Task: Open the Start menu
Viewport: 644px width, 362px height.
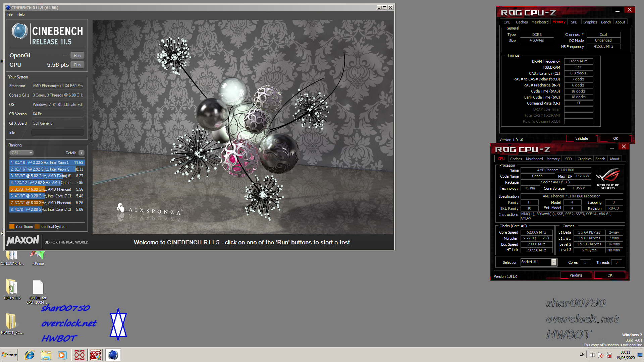Action: click(x=9, y=355)
